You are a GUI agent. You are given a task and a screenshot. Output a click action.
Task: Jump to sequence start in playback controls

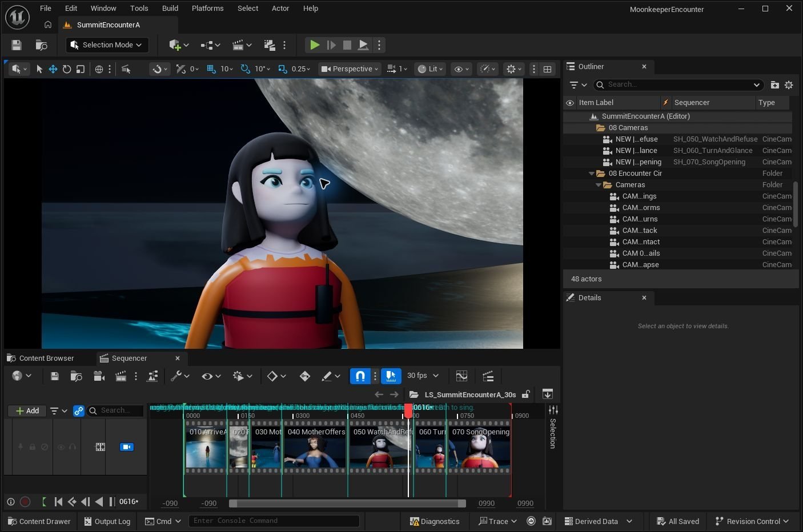(x=58, y=502)
